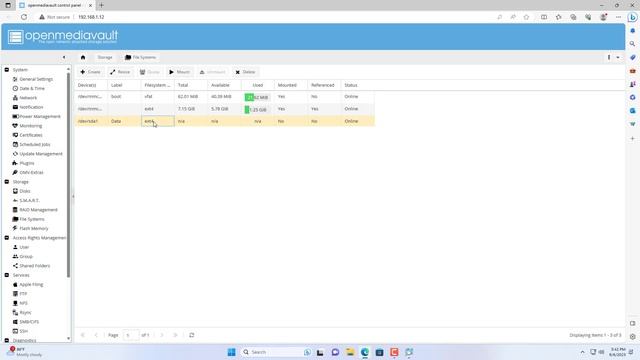640x360 pixels.
Task: Open the Bing sidebar icon
Action: click(x=633, y=17)
